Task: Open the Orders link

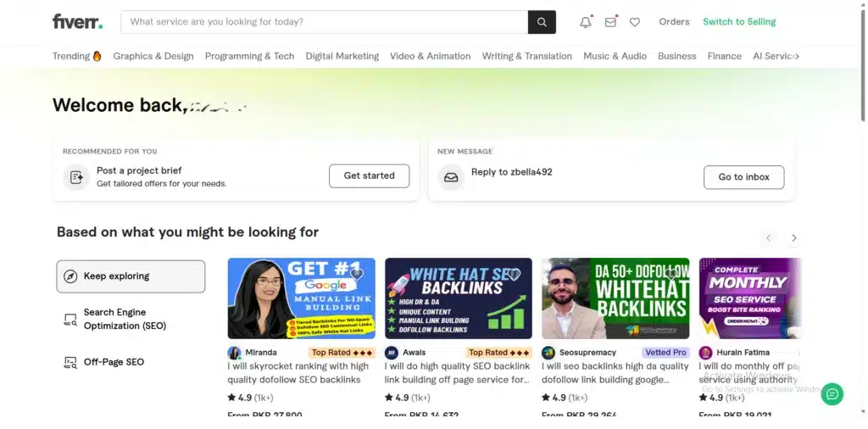Action: [x=674, y=22]
